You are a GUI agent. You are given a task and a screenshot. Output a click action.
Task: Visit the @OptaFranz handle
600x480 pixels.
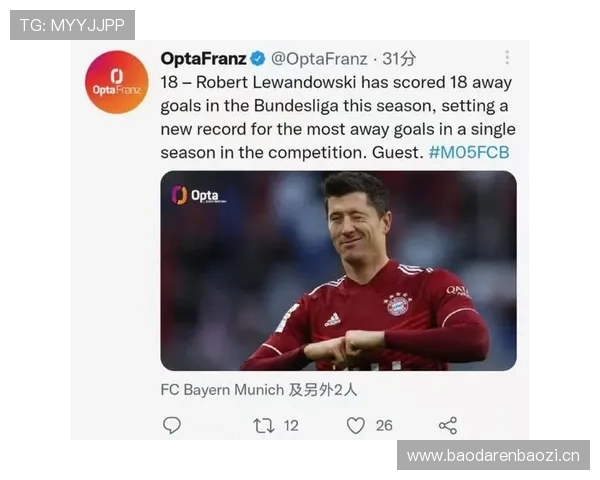click(319, 59)
